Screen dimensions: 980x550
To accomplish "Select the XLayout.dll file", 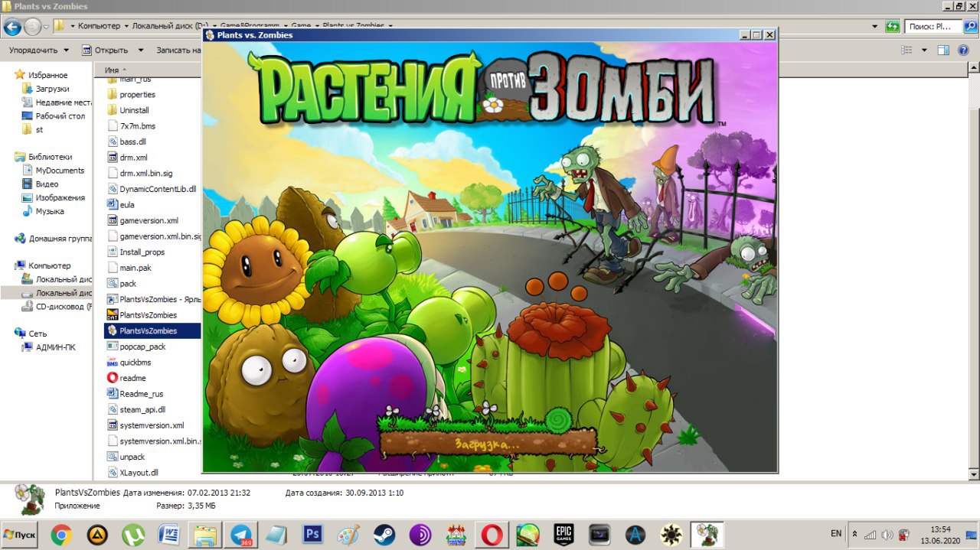I will point(132,473).
